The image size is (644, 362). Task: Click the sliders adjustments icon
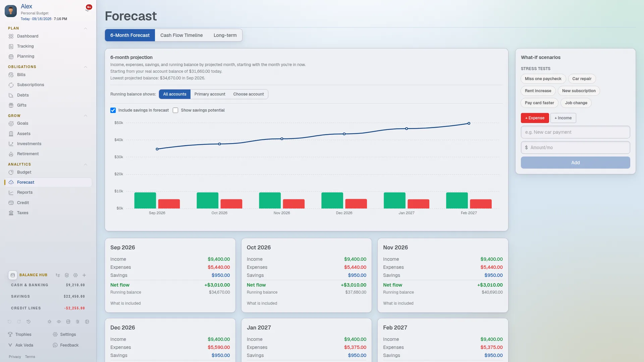[x=77, y=322]
